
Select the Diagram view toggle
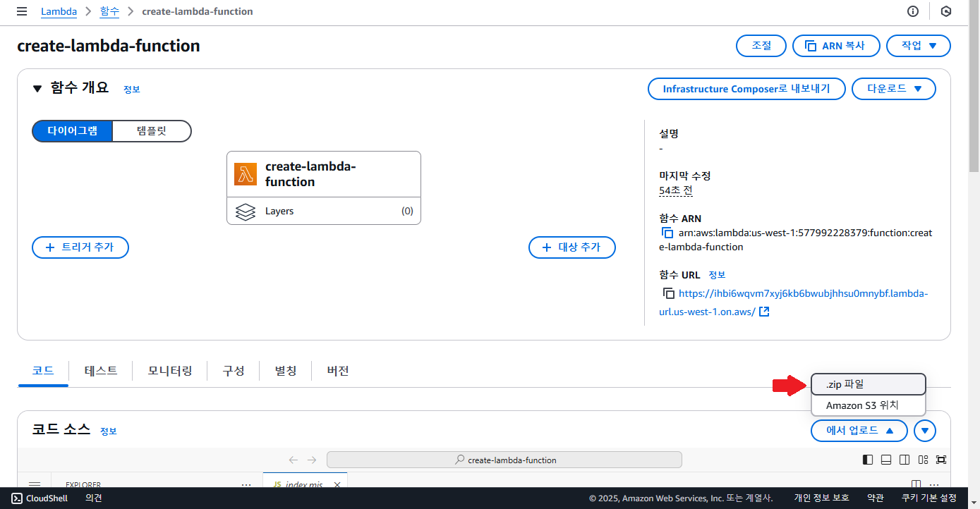[x=72, y=131]
